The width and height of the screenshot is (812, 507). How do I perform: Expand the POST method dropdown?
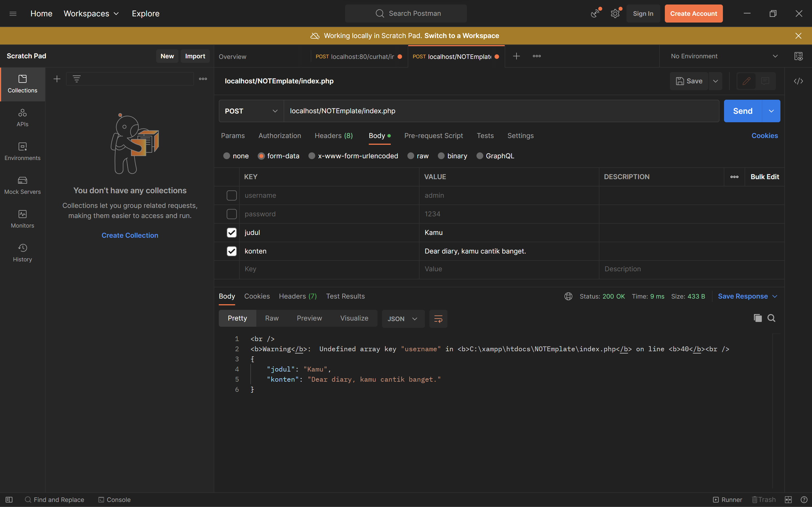pos(251,111)
